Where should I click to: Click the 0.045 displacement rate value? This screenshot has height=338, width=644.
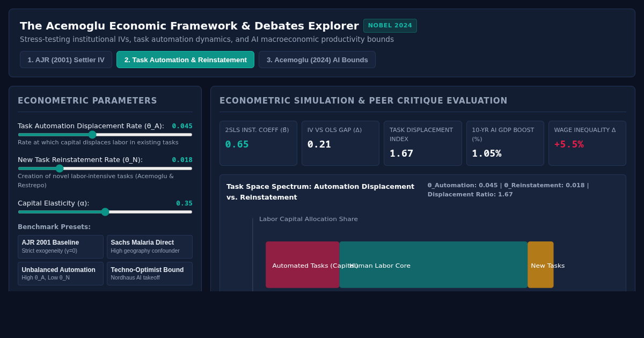(x=182, y=126)
